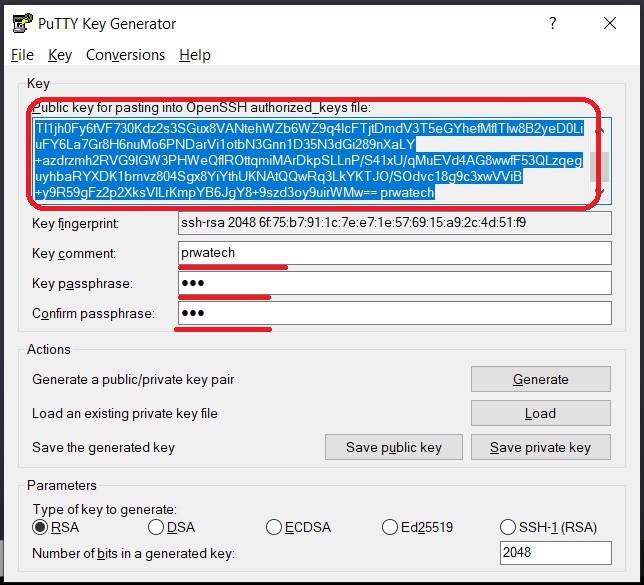Click the Generate button

tap(540, 379)
